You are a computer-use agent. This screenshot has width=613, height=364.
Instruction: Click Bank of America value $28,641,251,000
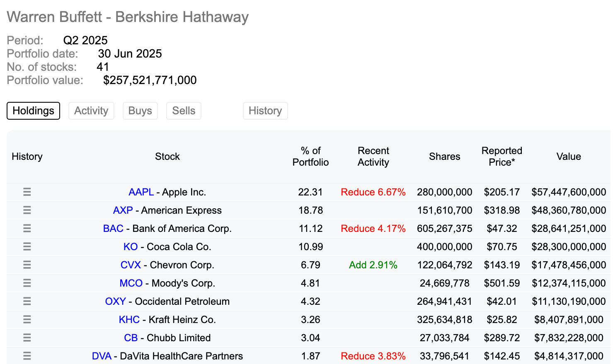(x=569, y=229)
